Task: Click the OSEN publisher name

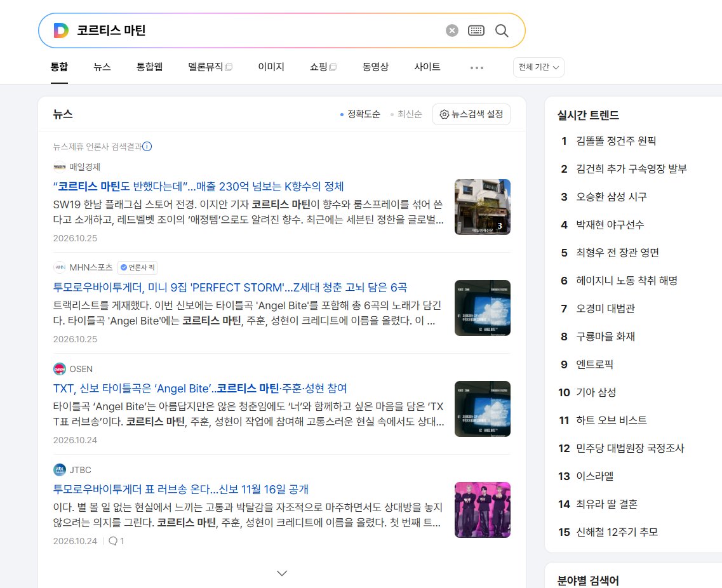Action: click(x=81, y=369)
